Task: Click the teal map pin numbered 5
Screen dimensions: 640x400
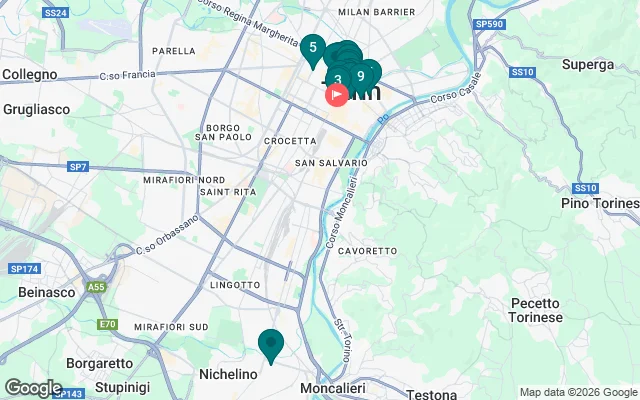Action: point(313,51)
